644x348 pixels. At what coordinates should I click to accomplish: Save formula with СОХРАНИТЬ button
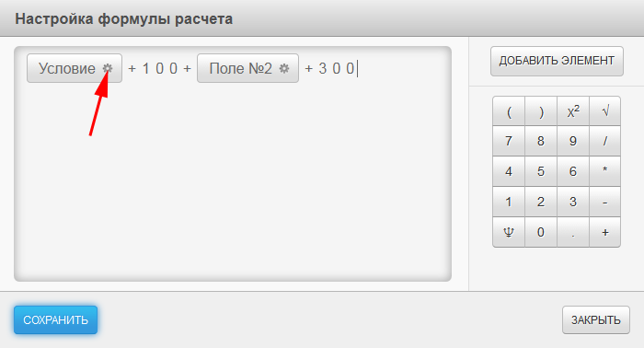pos(55,319)
